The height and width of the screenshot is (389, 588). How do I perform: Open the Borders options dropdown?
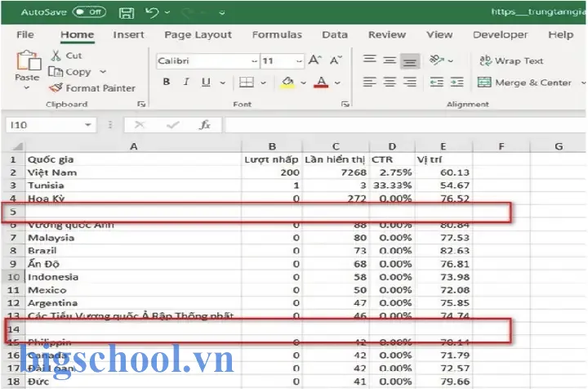pyautogui.click(x=263, y=83)
